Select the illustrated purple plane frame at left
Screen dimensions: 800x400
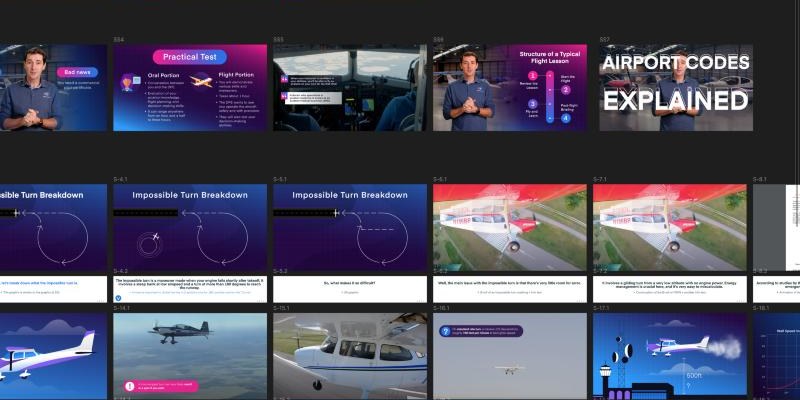[53, 356]
